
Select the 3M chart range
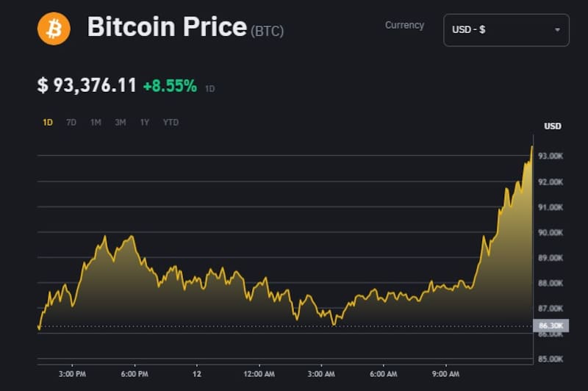tap(120, 123)
